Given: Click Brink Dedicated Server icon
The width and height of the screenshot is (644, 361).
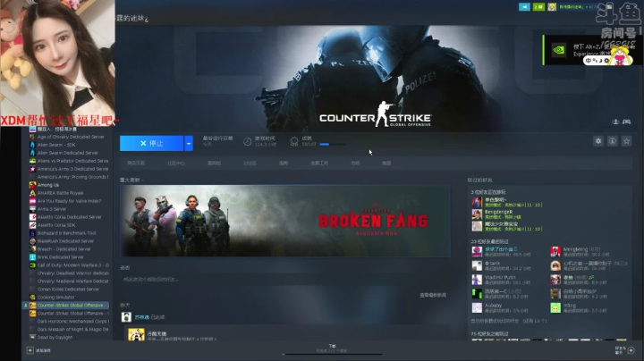Looking at the screenshot, I should (x=32, y=257).
